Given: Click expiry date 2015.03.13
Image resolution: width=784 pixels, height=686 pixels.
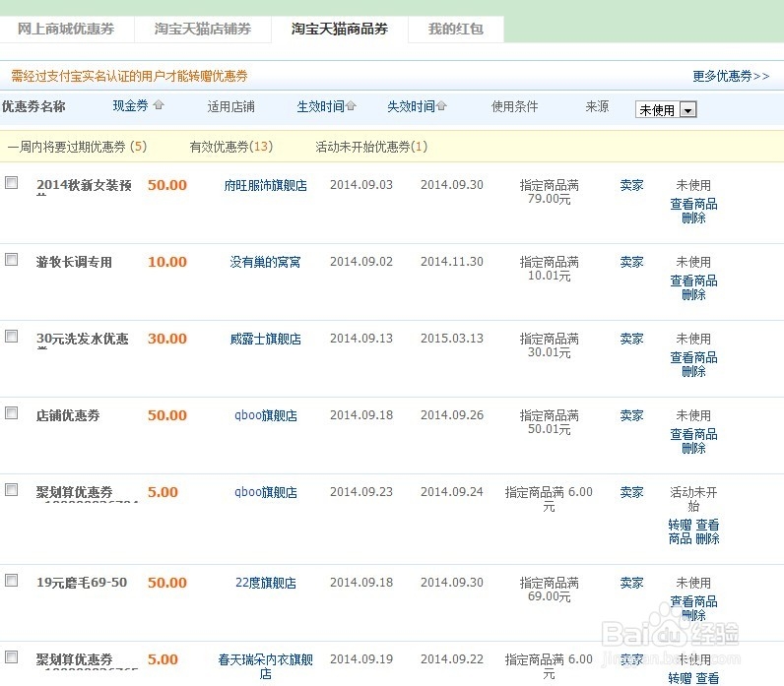Looking at the screenshot, I should click(x=452, y=339).
